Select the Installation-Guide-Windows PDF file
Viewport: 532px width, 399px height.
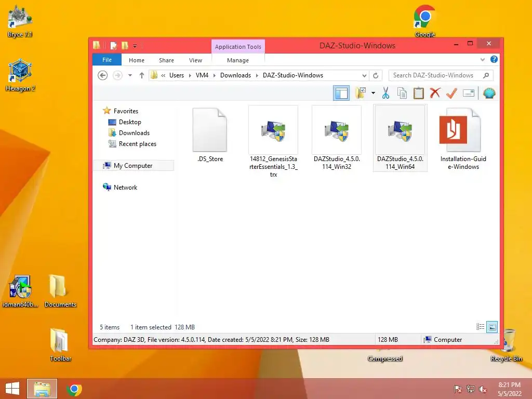pyautogui.click(x=463, y=138)
